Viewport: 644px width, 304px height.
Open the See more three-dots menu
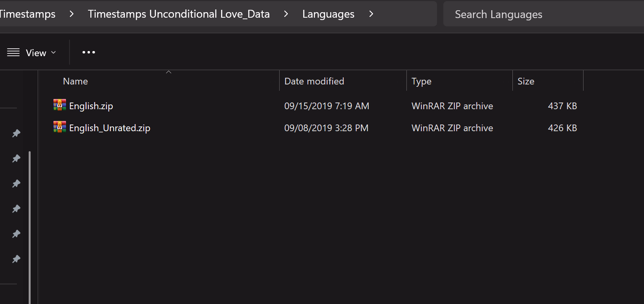coord(89,52)
